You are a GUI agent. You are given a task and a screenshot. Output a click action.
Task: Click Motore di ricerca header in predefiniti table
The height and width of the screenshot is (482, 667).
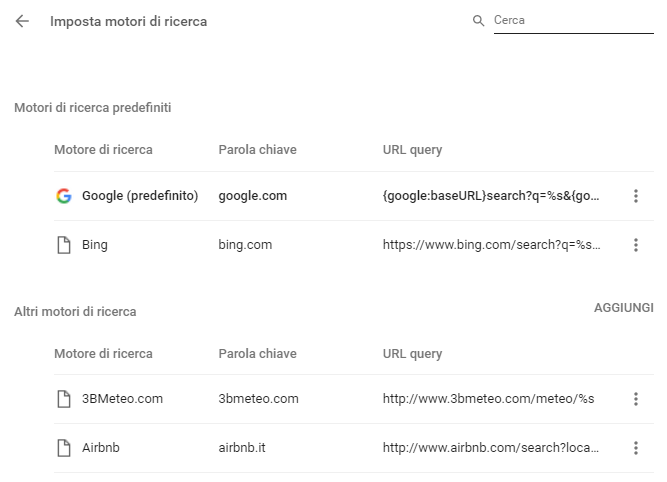[x=103, y=150]
